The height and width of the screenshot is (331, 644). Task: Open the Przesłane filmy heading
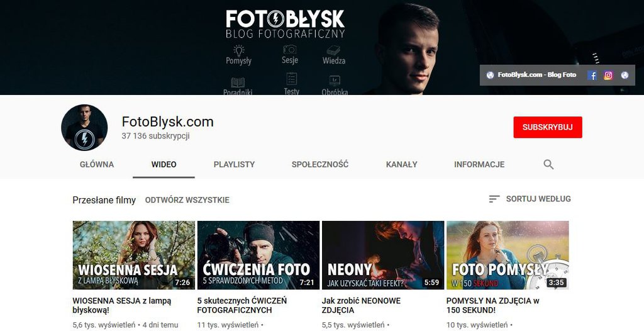(104, 200)
